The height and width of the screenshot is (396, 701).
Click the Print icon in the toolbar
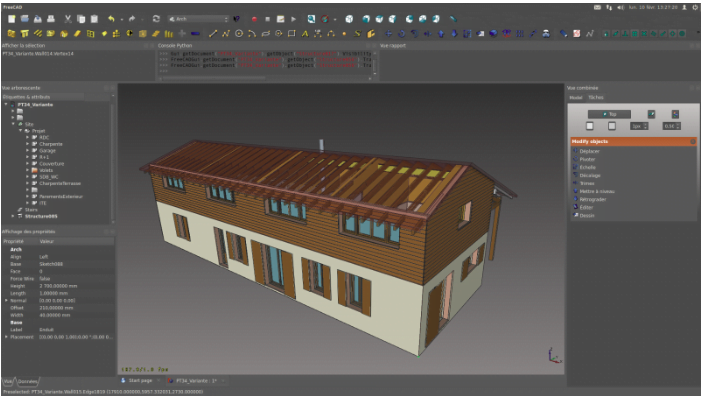click(51, 19)
